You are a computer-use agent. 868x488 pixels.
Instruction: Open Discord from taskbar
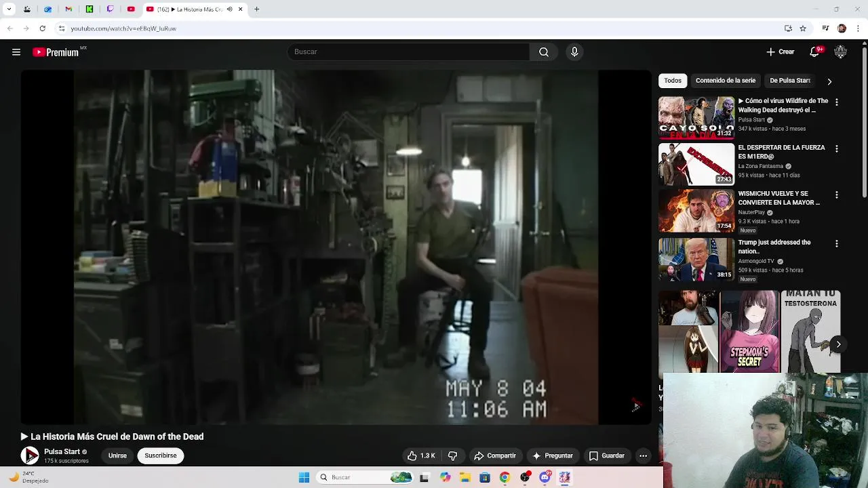tap(545, 478)
